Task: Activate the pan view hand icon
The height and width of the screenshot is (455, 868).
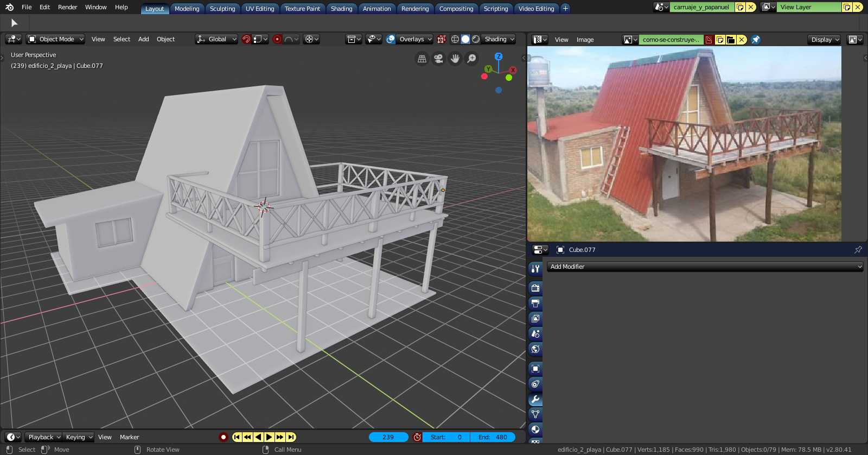Action: click(x=455, y=59)
